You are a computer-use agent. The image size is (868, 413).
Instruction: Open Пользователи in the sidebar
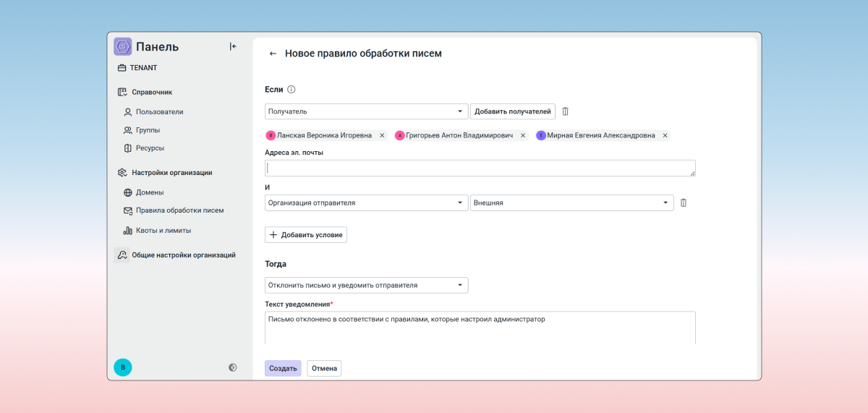point(159,112)
